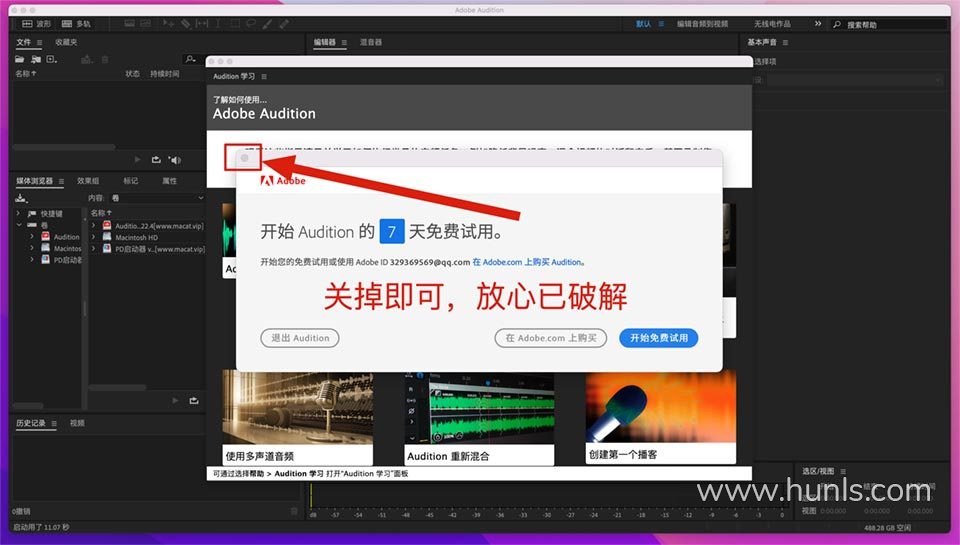Click the 在 Adobe.com 上购买 button

point(550,338)
